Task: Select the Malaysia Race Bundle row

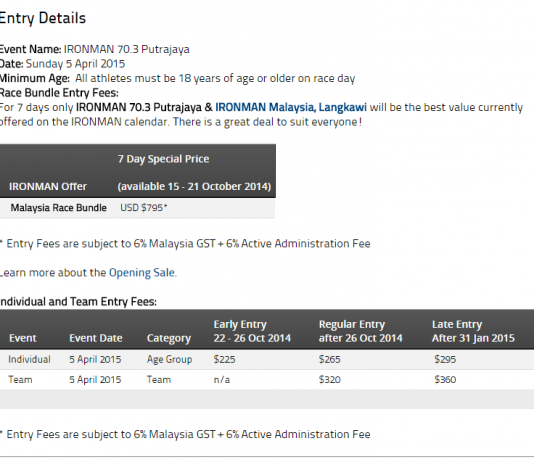Action: 137,208
